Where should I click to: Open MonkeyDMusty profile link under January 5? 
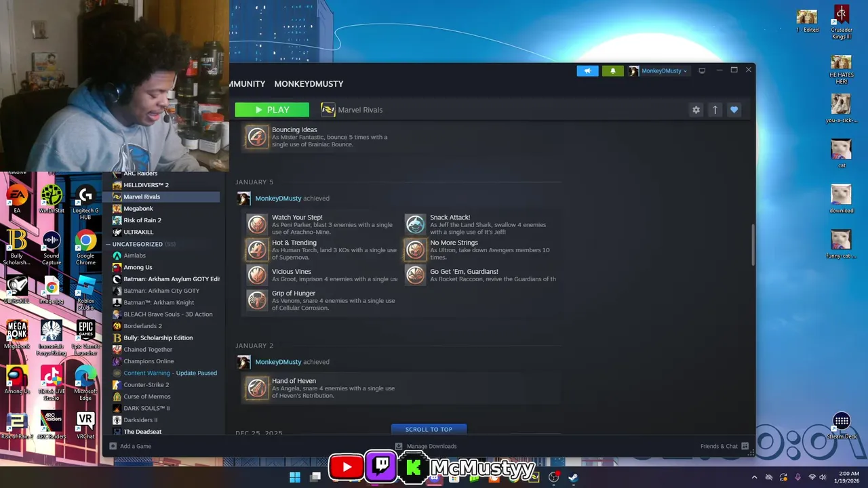(278, 198)
